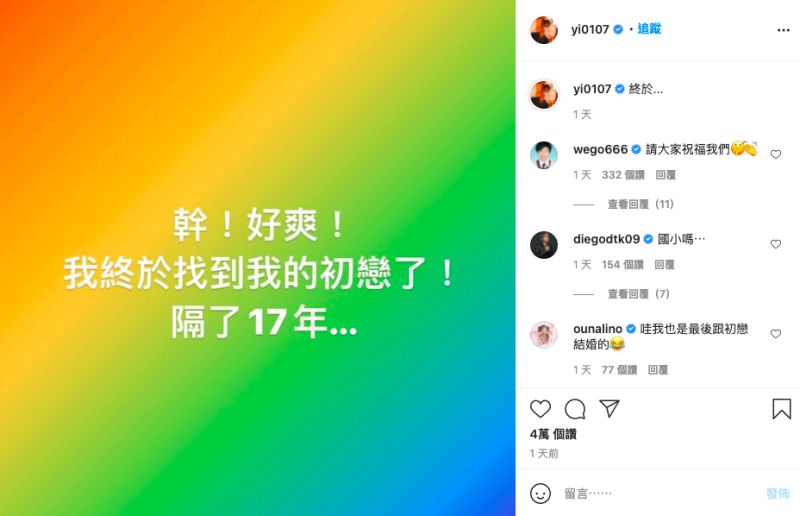Expand 查看回覆 (11) replies
The height and width of the screenshot is (516, 800).
click(x=640, y=204)
